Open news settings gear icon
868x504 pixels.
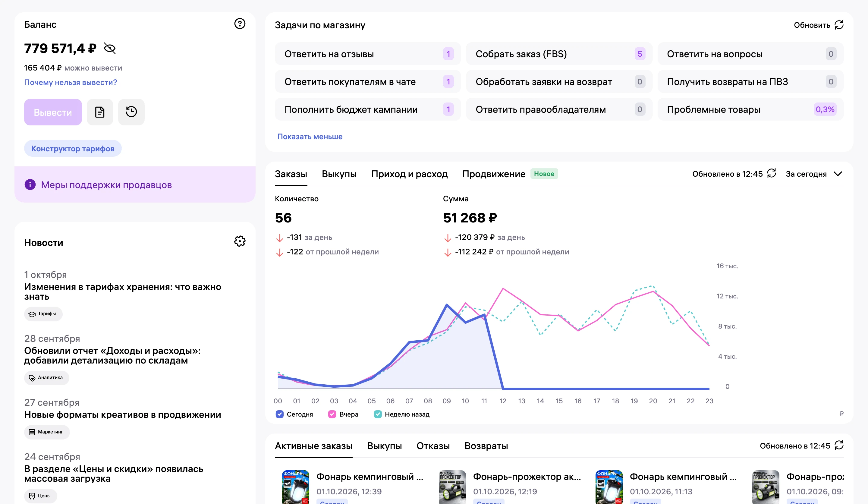click(x=240, y=241)
